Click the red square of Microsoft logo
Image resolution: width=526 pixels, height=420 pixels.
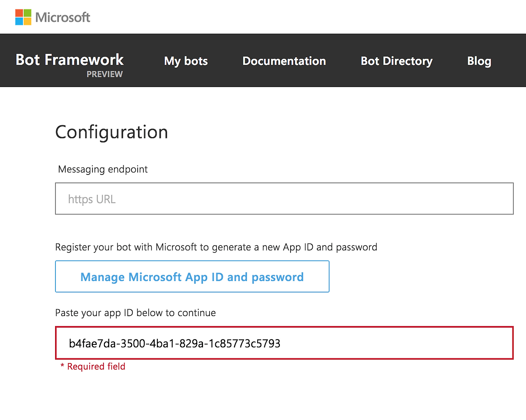coord(19,13)
